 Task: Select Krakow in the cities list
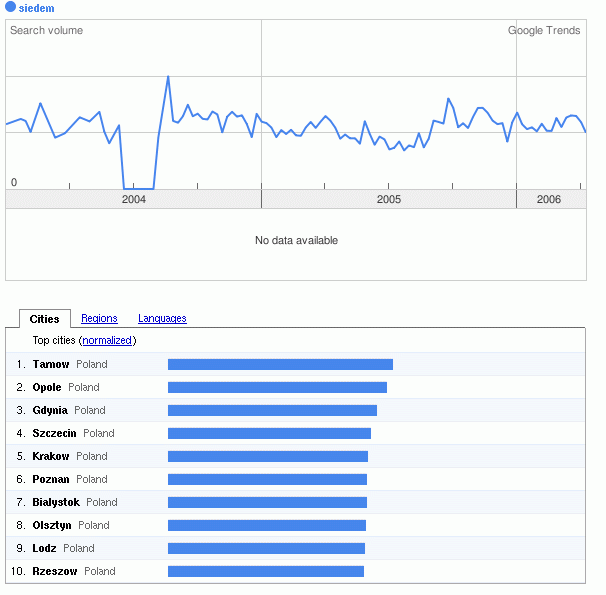coord(51,457)
